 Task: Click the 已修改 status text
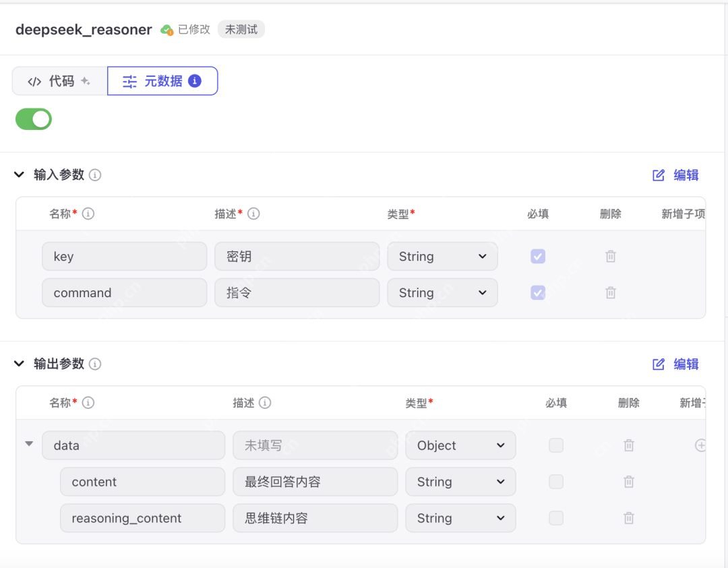point(194,30)
